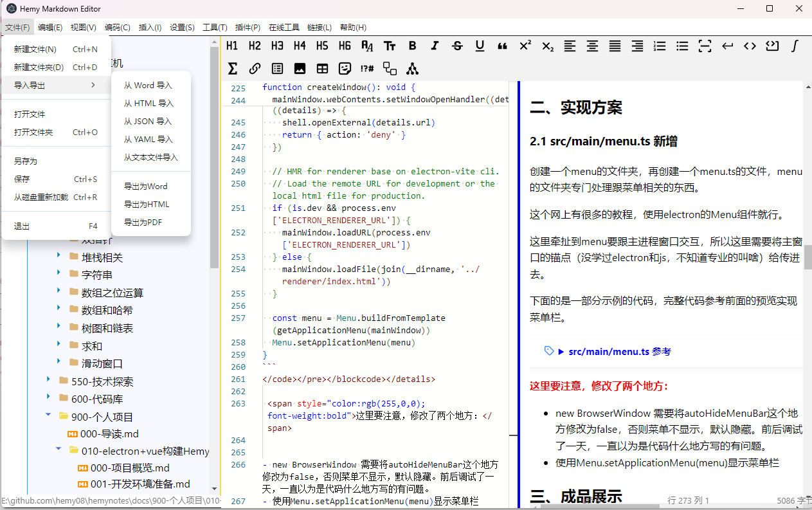Apply superscript with the X² icon
This screenshot has height=510, width=812.
[525, 46]
